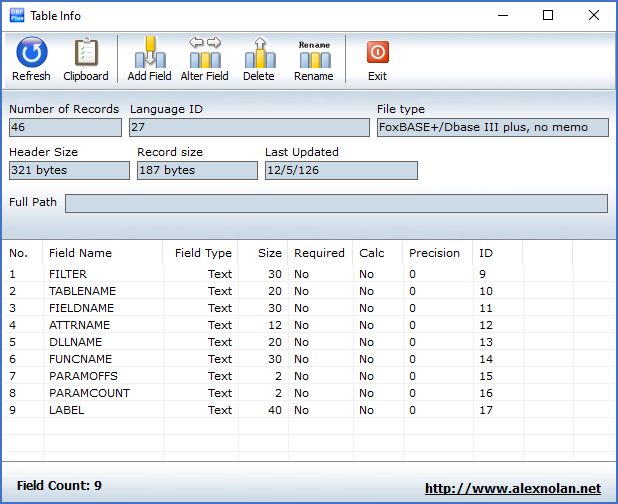The image size is (618, 504).
Task: Click the red Exit icon
Action: 378,52
